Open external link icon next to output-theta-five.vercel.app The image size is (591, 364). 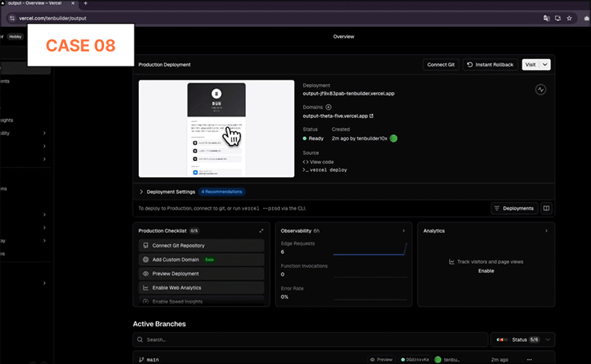[x=372, y=116]
